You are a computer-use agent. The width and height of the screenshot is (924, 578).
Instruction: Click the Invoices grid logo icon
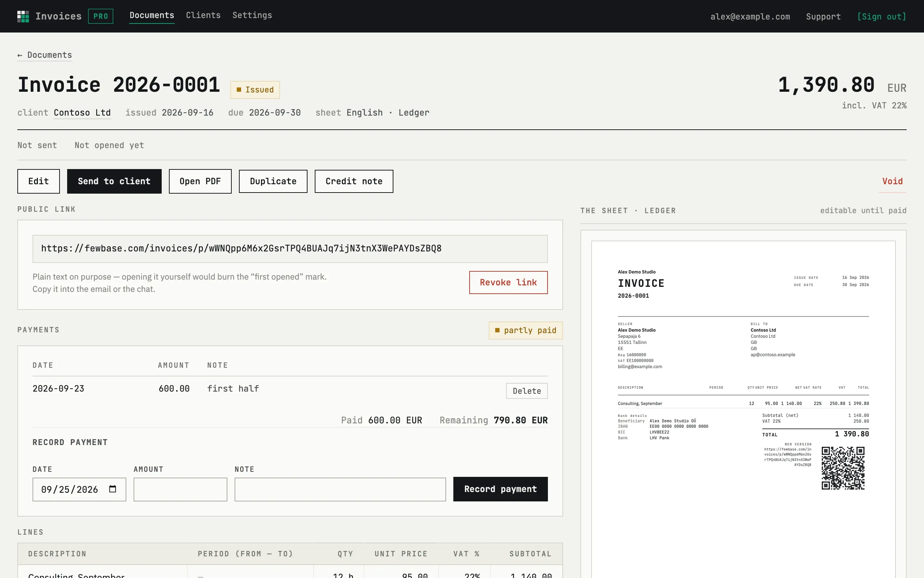(23, 17)
